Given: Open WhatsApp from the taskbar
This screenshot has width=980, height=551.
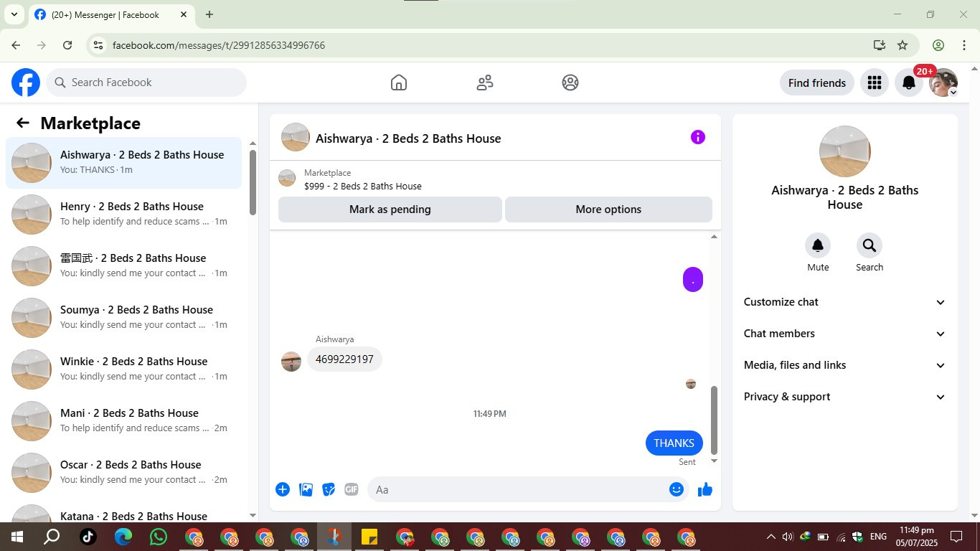Looking at the screenshot, I should (159, 537).
